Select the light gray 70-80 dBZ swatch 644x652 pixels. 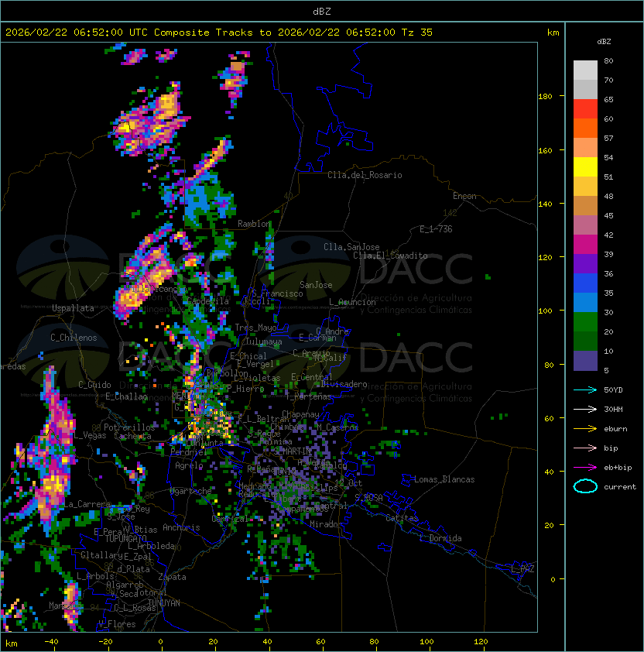coord(585,70)
